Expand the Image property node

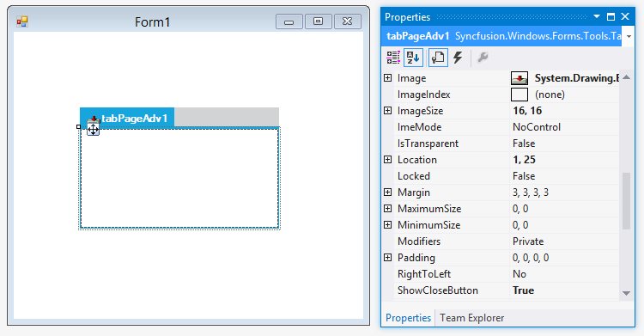[388, 77]
